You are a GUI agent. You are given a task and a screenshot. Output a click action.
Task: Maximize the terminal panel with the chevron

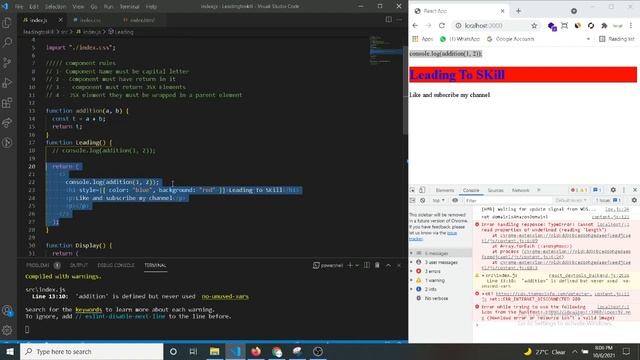pyautogui.click(x=388, y=265)
